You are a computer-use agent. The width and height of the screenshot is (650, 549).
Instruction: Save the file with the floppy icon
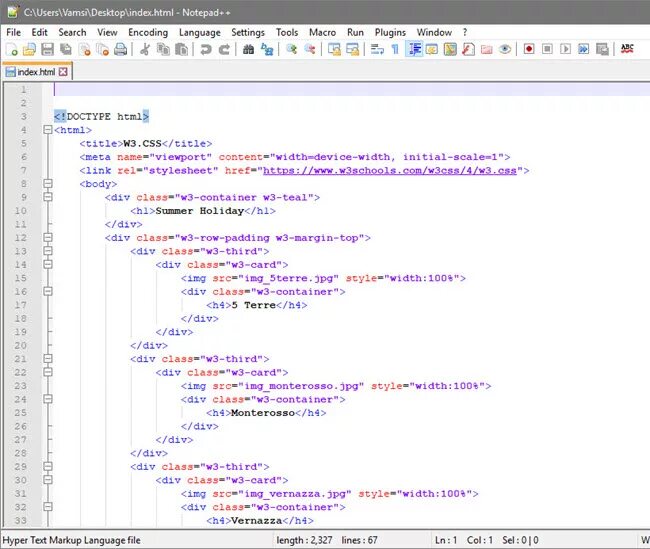(x=47, y=49)
